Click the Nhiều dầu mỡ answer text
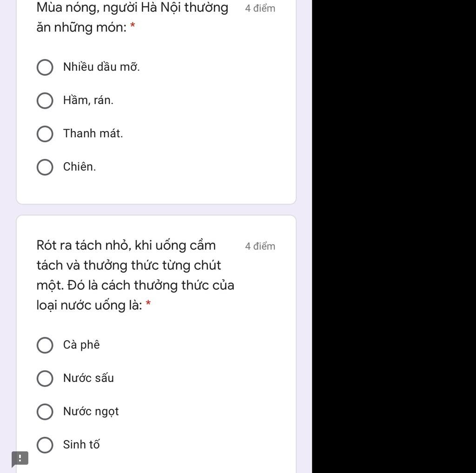 pos(101,67)
